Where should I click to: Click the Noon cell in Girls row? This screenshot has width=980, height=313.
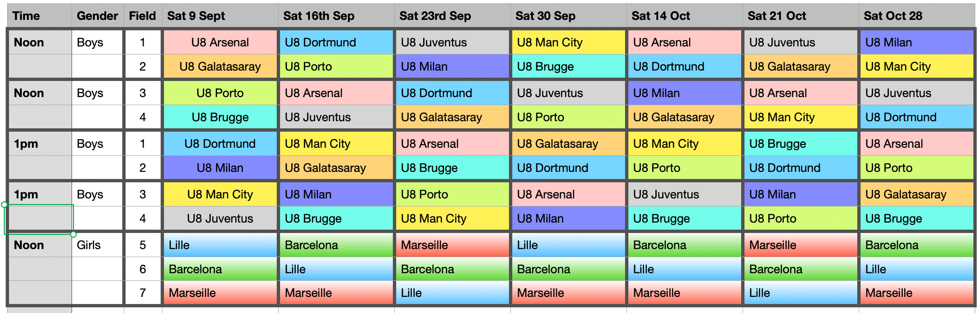40,245
